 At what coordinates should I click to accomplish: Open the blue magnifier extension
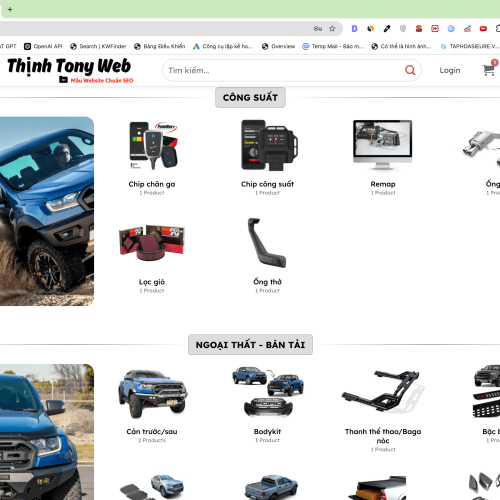[451, 29]
